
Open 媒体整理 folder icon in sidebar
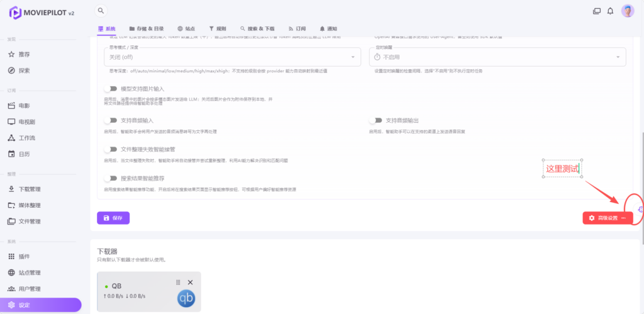tap(11, 205)
